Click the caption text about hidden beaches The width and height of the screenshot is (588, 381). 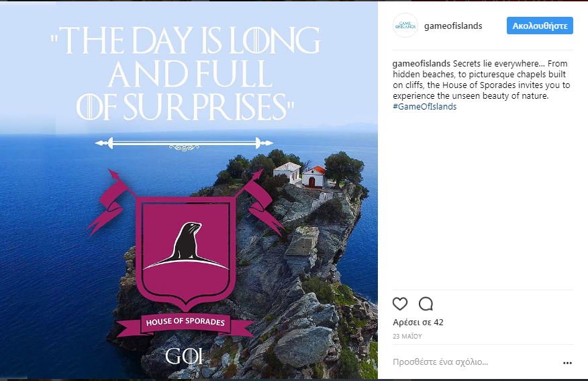pos(481,79)
